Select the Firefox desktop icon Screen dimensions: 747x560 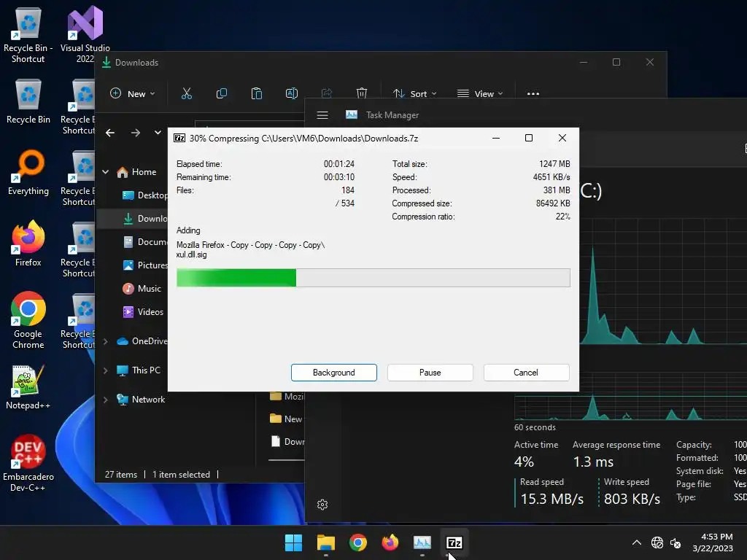[x=28, y=244]
